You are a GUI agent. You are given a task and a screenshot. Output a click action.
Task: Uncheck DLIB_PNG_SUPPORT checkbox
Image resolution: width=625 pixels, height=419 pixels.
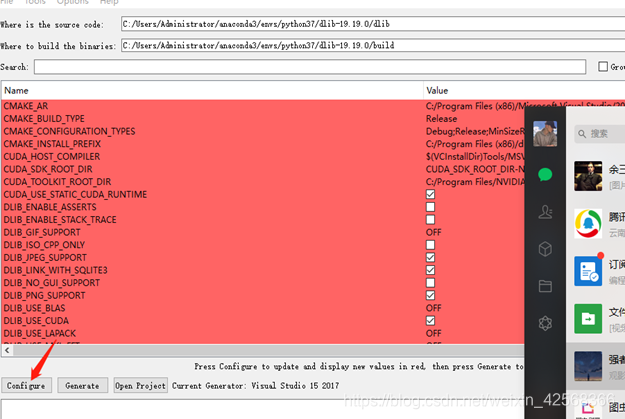(430, 295)
